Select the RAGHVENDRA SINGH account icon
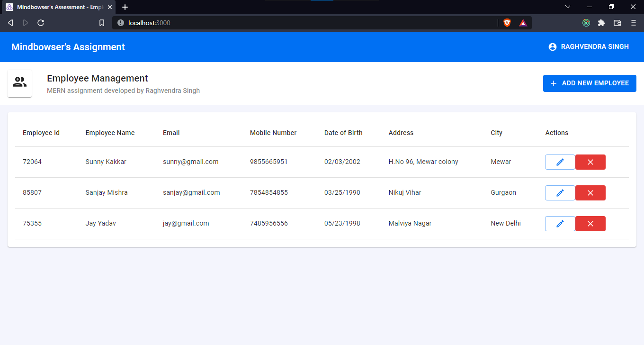 tap(552, 46)
